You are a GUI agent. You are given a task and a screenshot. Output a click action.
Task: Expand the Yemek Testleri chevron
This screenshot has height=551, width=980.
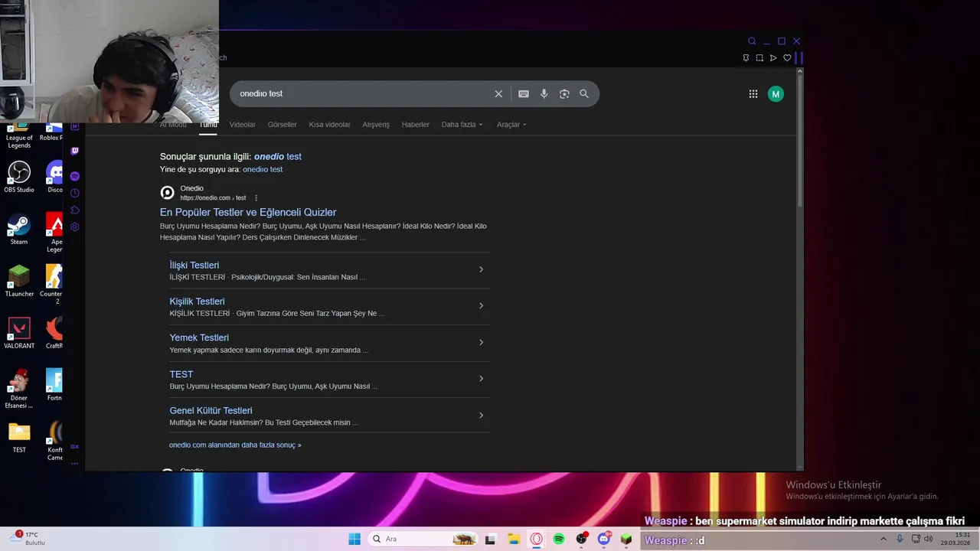point(481,342)
